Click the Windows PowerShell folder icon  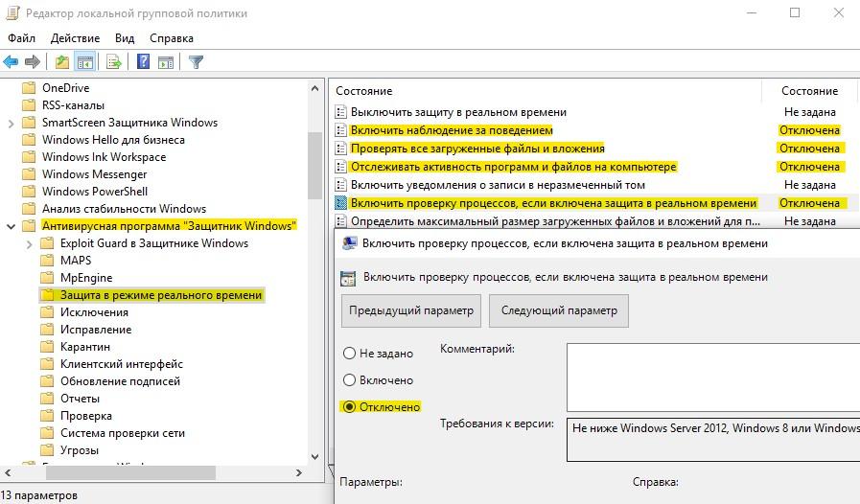point(29,192)
